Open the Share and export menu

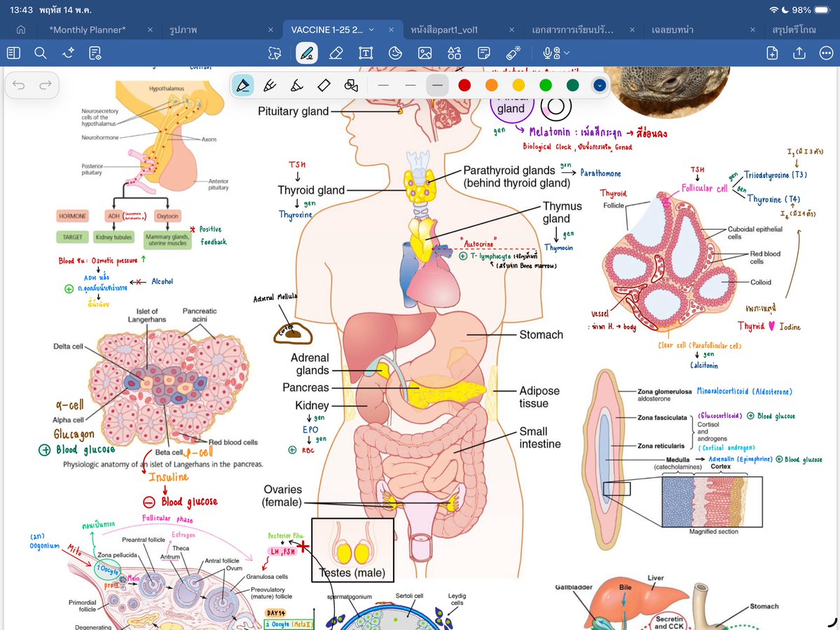click(x=799, y=53)
